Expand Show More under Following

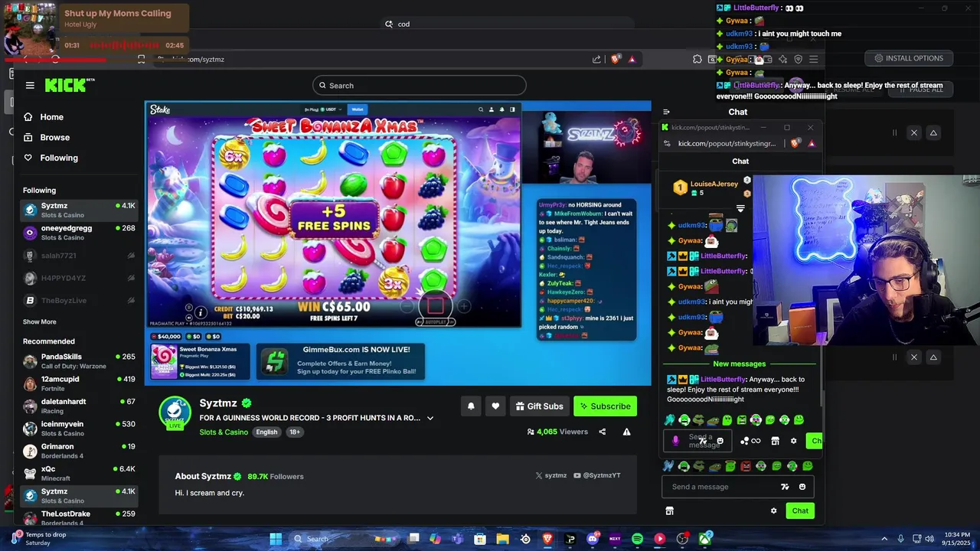pos(40,322)
